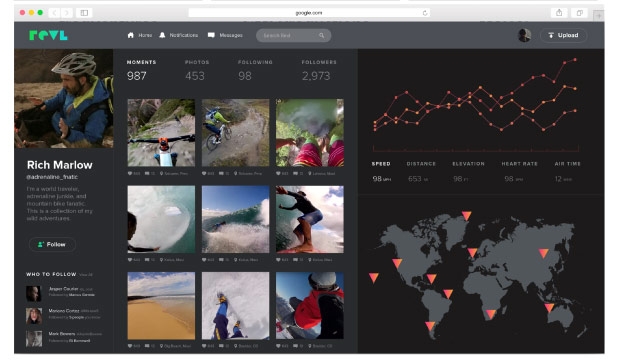Select the South Africa map marker
Viewport: 620px width, 364px height.
[491, 314]
